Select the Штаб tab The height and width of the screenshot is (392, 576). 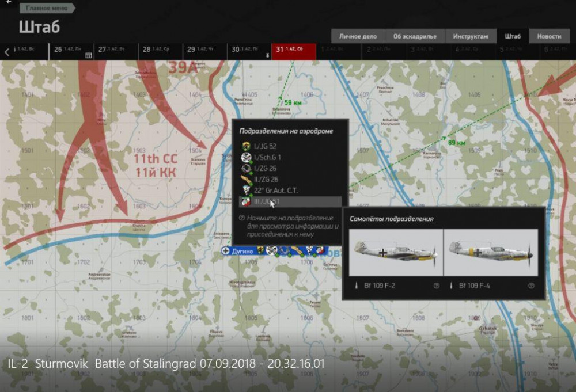click(513, 36)
